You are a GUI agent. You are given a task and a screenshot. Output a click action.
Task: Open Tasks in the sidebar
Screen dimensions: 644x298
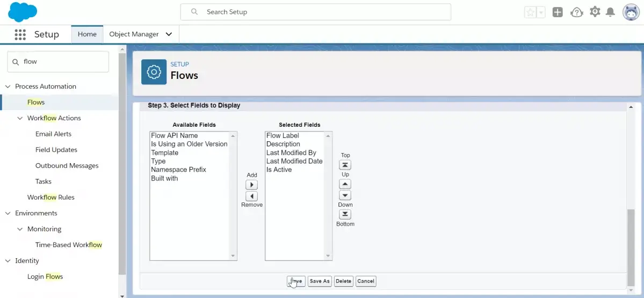pyautogui.click(x=43, y=181)
